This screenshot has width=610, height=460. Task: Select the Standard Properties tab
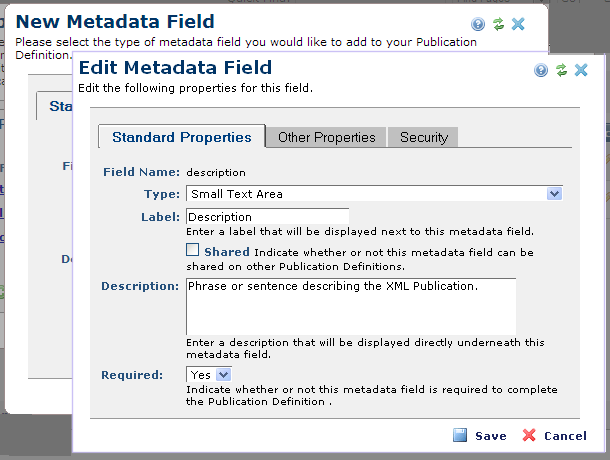(181, 137)
